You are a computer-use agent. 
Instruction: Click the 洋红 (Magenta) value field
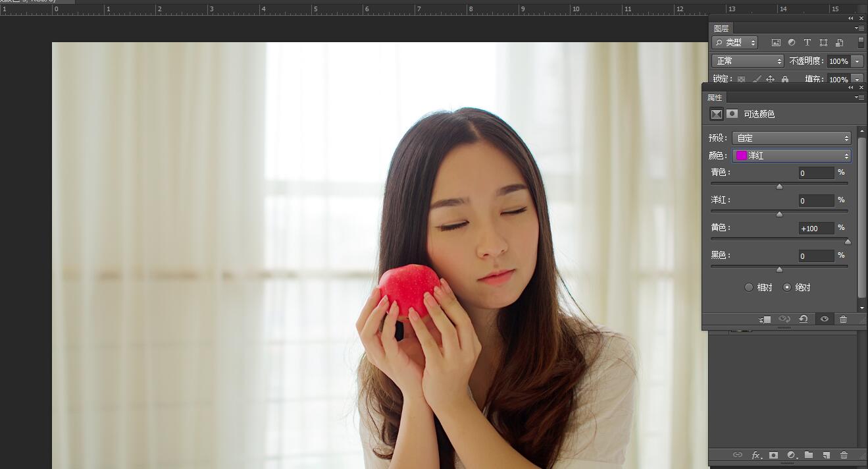tap(816, 201)
